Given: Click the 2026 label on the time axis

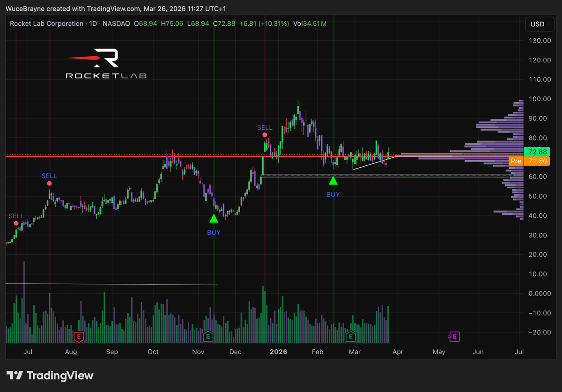Looking at the screenshot, I should point(279,352).
